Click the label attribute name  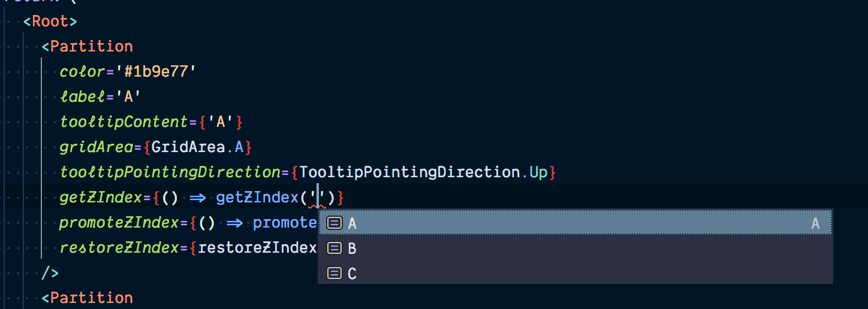83,97
